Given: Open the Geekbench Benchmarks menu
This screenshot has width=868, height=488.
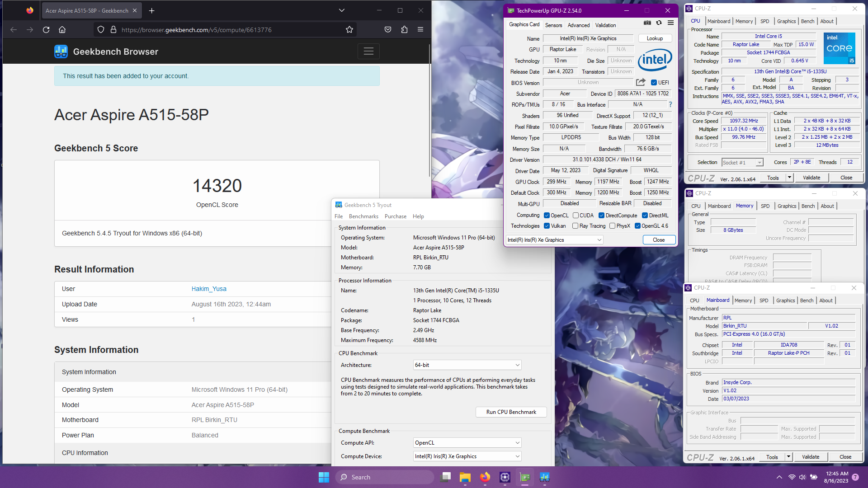Looking at the screenshot, I should pos(363,216).
